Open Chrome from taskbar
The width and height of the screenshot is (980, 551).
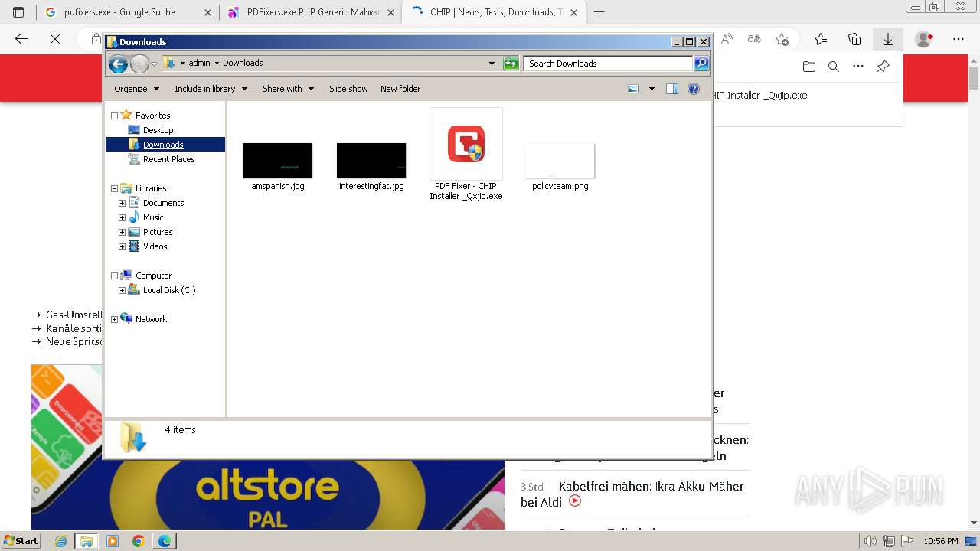tap(138, 541)
